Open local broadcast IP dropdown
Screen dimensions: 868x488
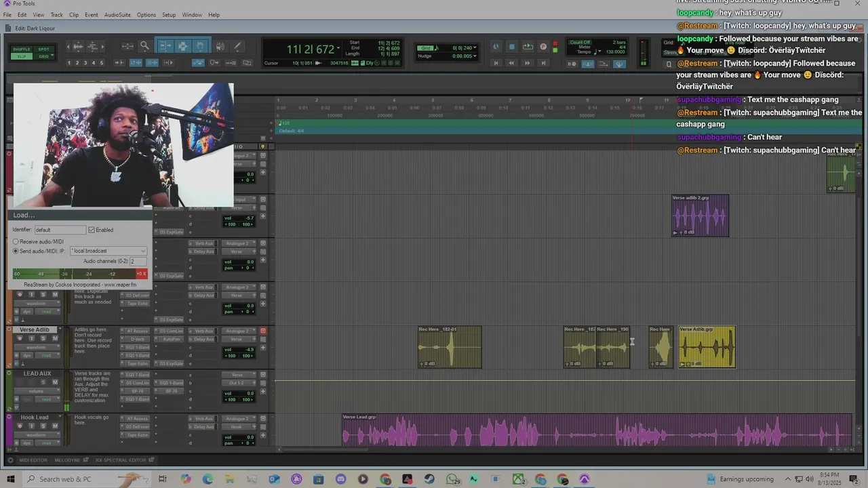pyautogui.click(x=108, y=251)
